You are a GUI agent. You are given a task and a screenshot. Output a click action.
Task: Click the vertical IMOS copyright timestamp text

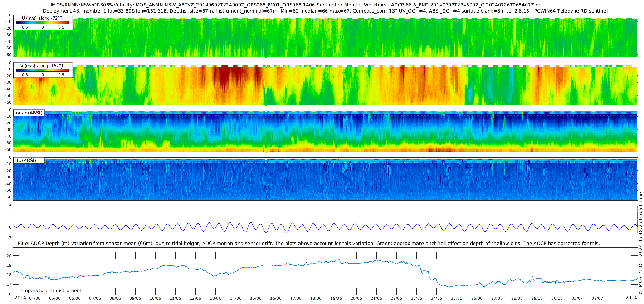(640, 243)
